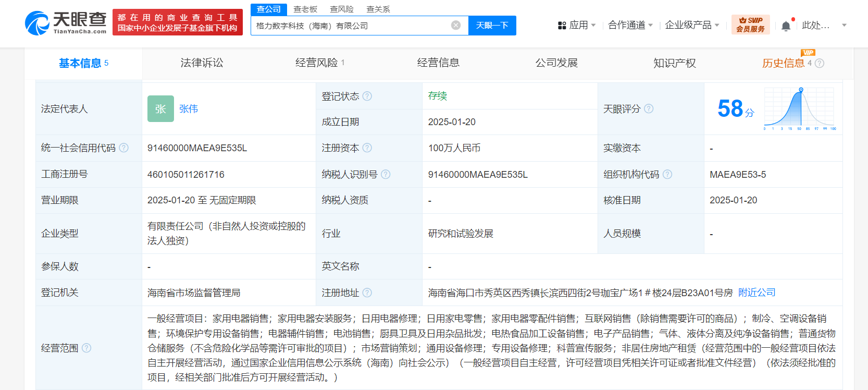Select the 查老板 search tab
Viewport: 868px width, 390px height.
[305, 9]
